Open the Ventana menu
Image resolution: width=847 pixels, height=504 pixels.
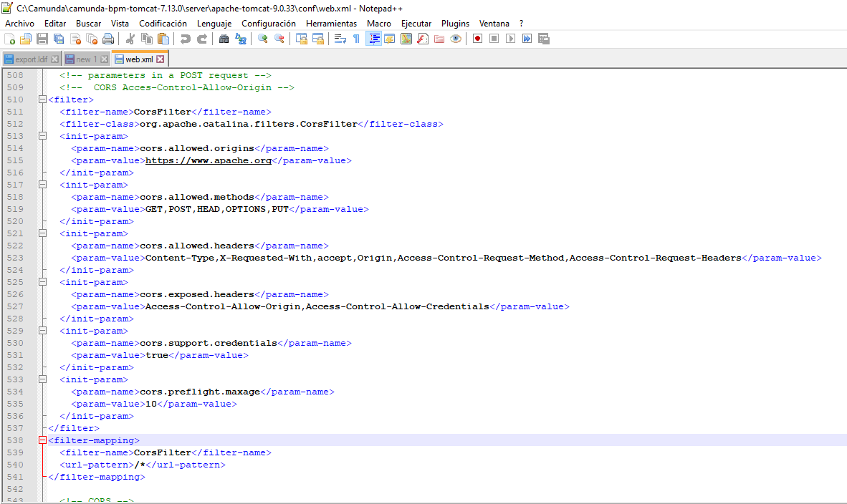[494, 24]
